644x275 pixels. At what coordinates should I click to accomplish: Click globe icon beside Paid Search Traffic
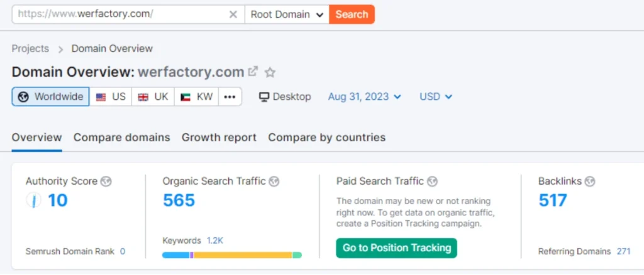point(432,181)
